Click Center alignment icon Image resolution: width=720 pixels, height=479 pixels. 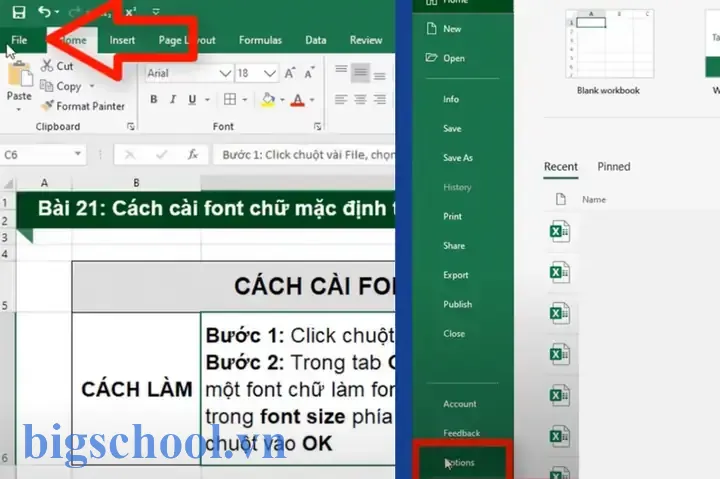click(x=360, y=99)
